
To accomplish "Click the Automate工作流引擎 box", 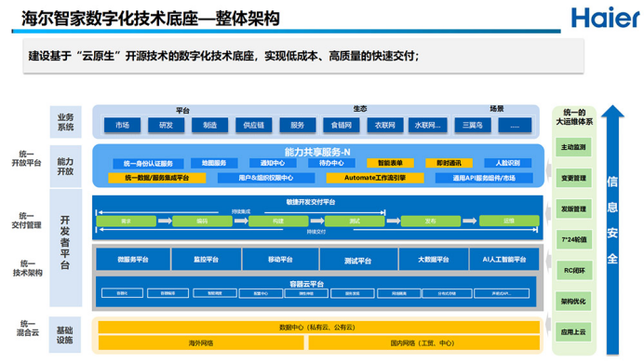I will 375,178.
